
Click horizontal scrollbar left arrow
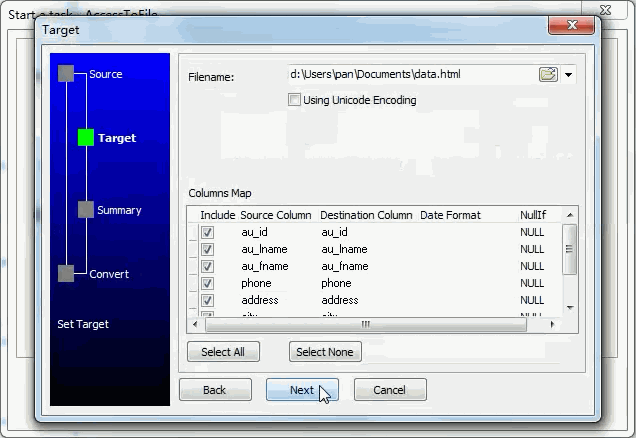195,324
